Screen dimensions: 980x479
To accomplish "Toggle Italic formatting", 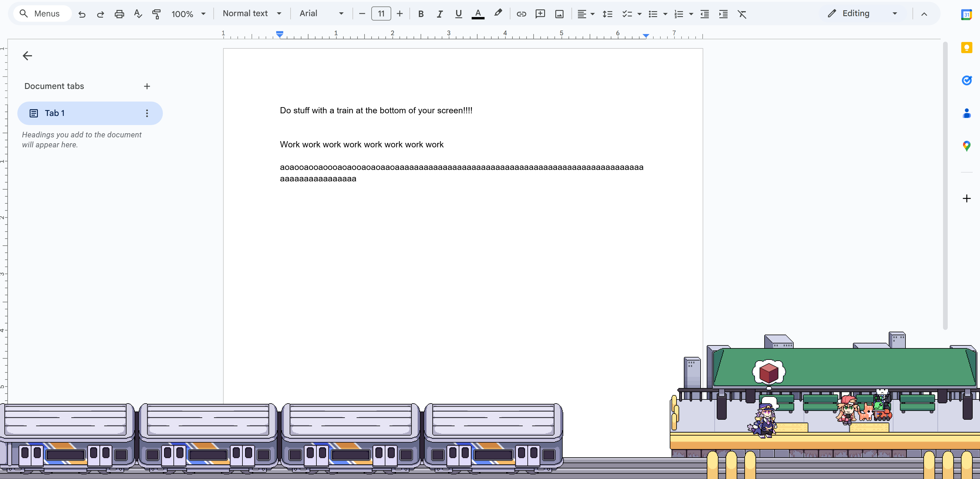I will (440, 14).
